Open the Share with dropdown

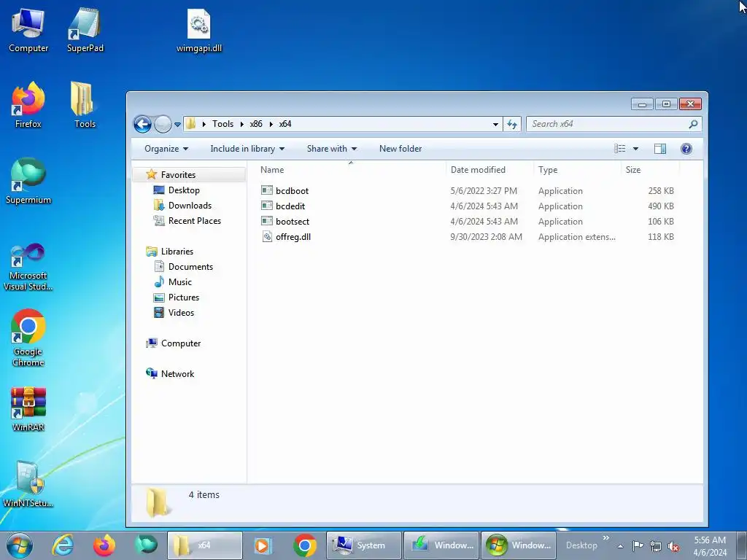point(332,149)
